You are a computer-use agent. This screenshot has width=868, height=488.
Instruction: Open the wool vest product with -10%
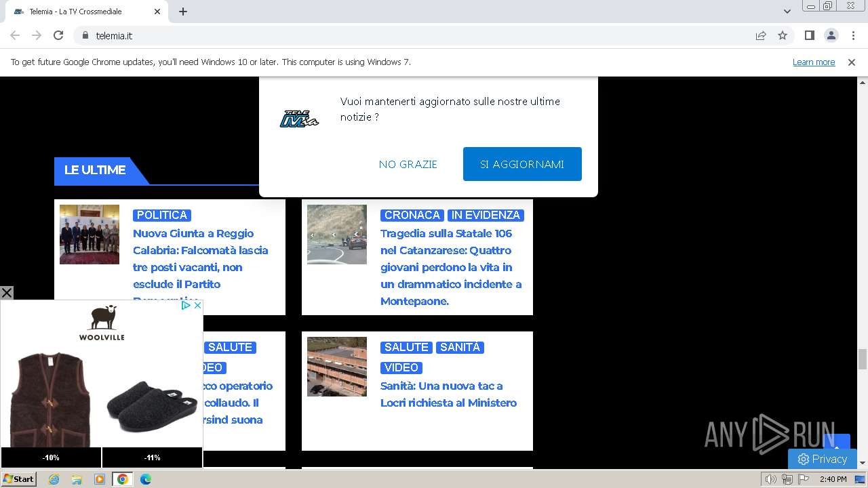(51, 407)
